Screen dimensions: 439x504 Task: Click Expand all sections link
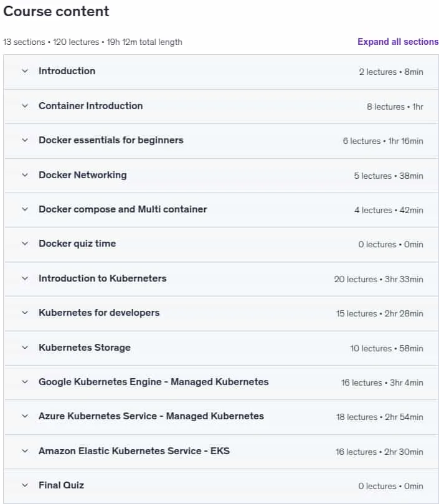398,42
